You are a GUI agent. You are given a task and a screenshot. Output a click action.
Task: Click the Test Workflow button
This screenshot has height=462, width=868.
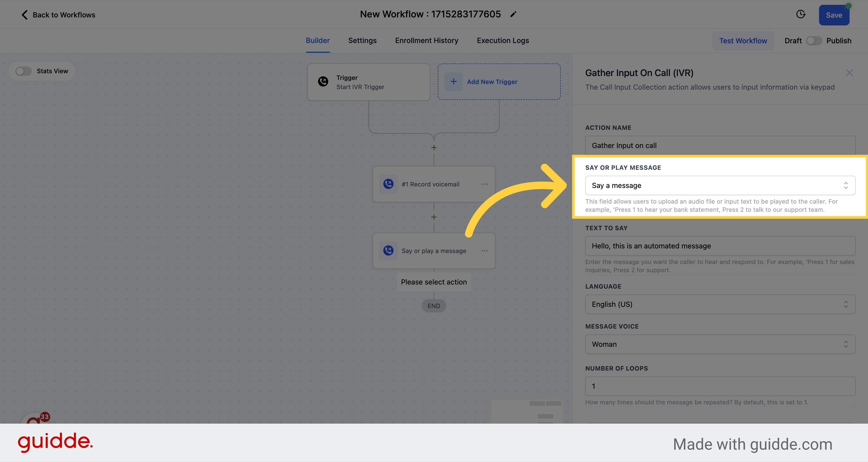pyautogui.click(x=743, y=41)
